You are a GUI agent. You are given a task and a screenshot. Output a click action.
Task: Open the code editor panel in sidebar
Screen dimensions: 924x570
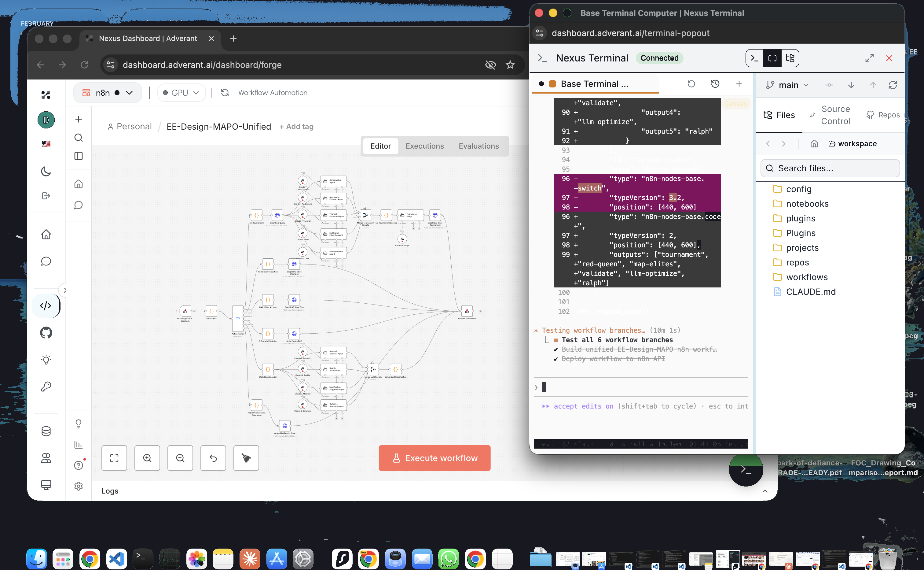(46, 306)
